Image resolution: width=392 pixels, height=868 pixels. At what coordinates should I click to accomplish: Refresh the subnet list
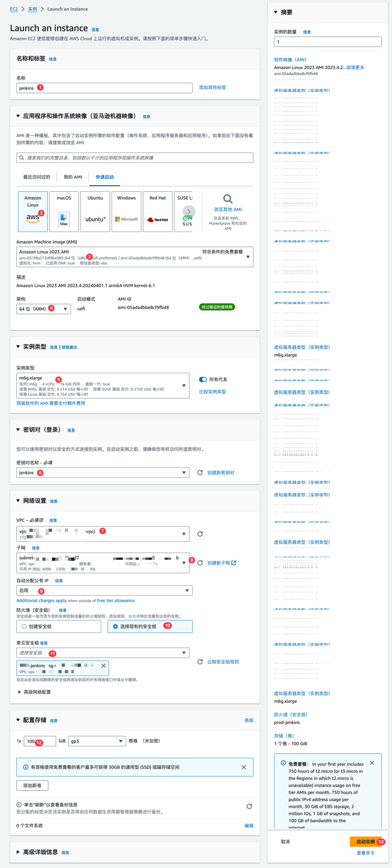[200, 563]
